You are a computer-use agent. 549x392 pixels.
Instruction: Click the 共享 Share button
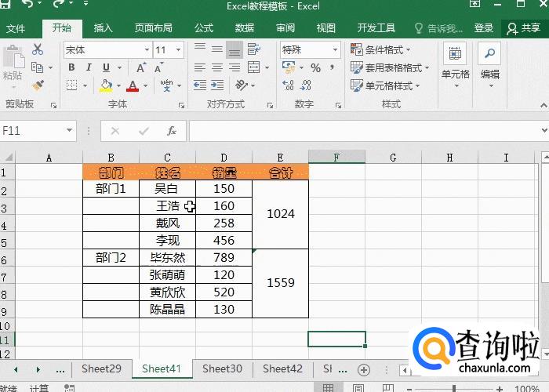pyautogui.click(x=524, y=28)
